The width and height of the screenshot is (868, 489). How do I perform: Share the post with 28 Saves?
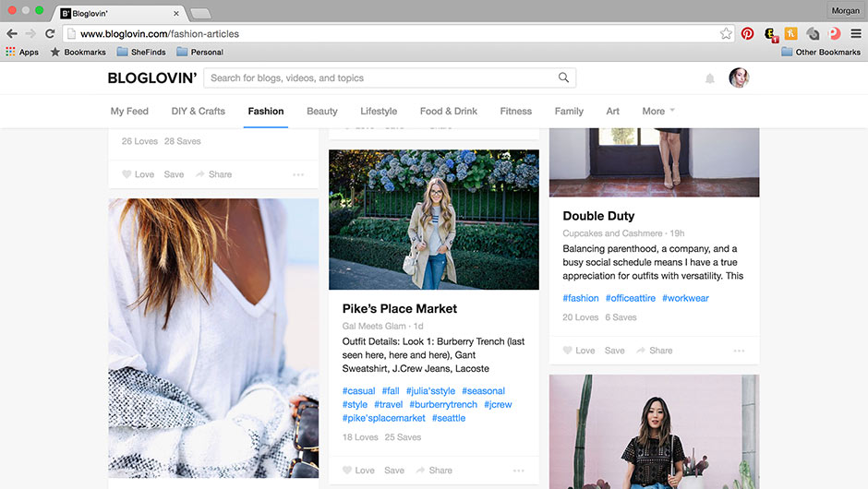pos(213,174)
